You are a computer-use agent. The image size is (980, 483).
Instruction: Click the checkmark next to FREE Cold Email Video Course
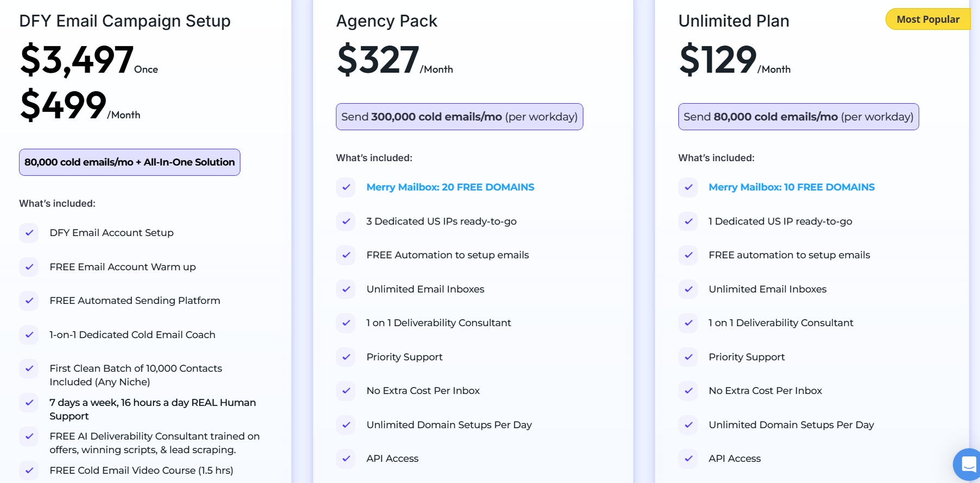coord(29,470)
